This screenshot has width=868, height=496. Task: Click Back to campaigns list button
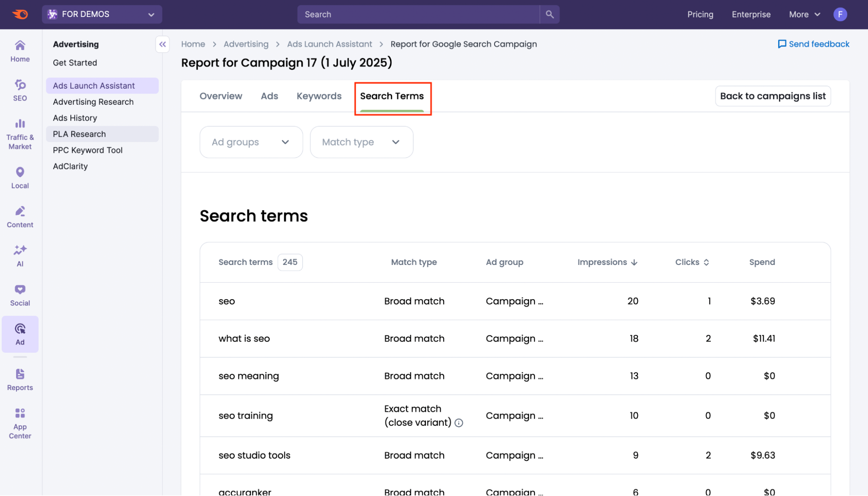pos(772,96)
